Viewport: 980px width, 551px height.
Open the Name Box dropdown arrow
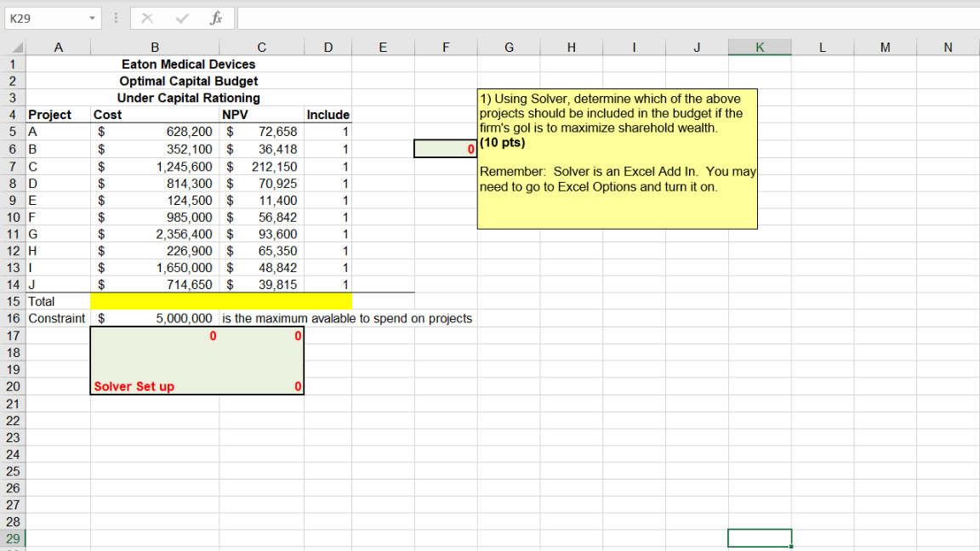[92, 18]
